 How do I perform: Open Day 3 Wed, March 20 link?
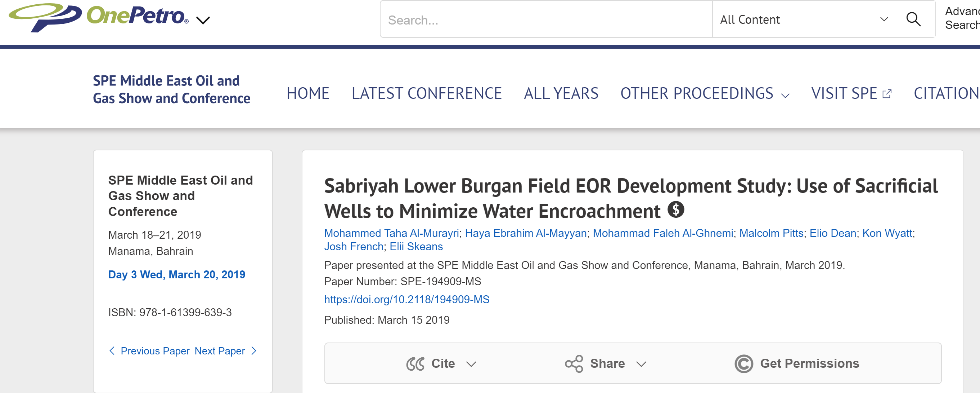[176, 275]
